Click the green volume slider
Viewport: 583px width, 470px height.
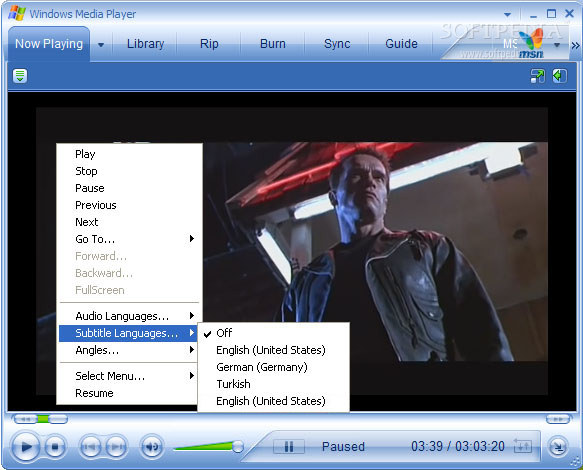208,446
